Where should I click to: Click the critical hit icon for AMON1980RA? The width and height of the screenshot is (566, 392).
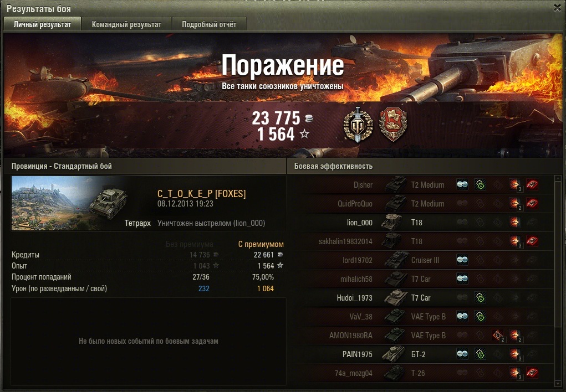pos(498,336)
